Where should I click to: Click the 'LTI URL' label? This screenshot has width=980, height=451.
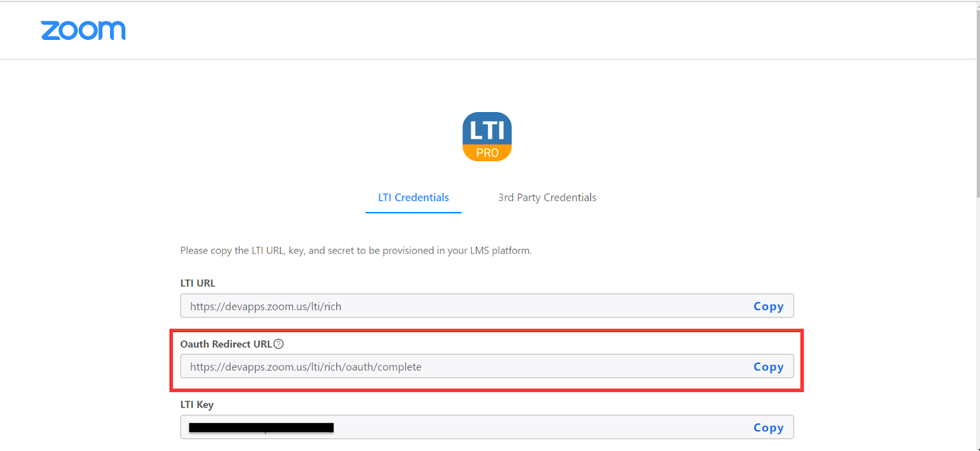198,283
